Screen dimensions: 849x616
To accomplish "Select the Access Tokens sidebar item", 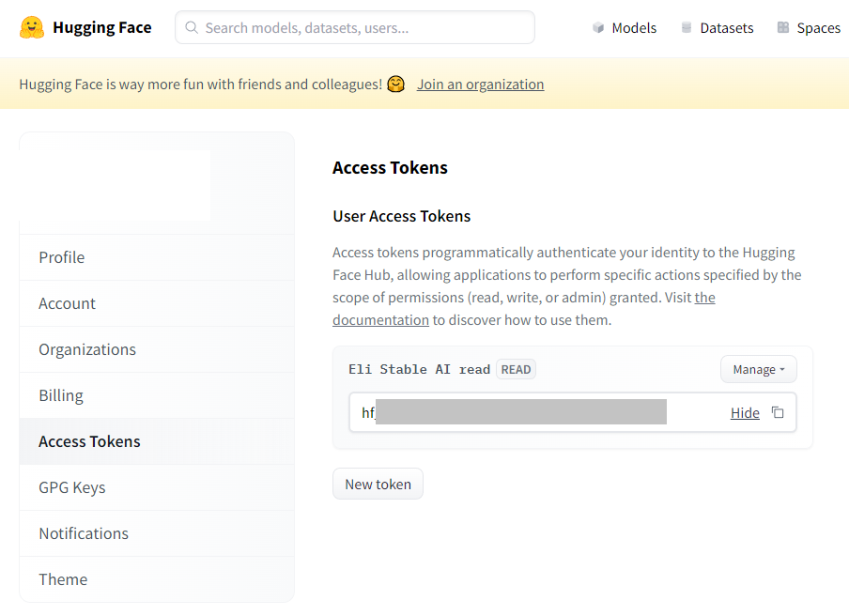I will (x=89, y=441).
